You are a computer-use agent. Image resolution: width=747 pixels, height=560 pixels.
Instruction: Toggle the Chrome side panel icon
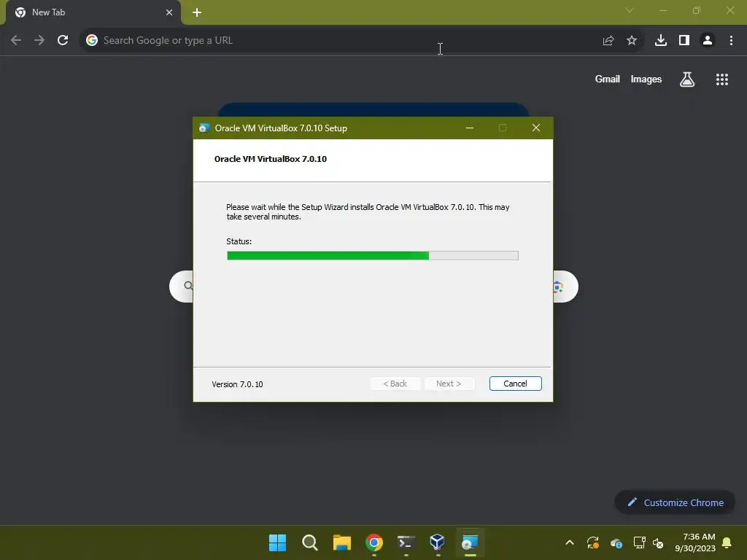(684, 41)
